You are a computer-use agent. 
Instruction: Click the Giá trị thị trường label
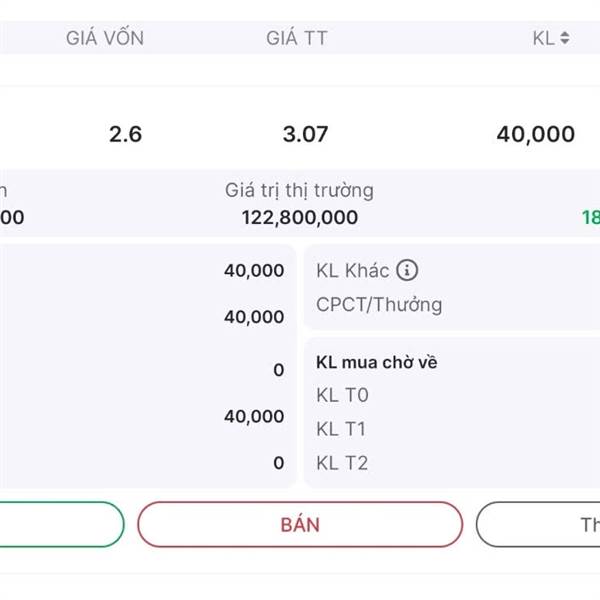pyautogui.click(x=299, y=191)
